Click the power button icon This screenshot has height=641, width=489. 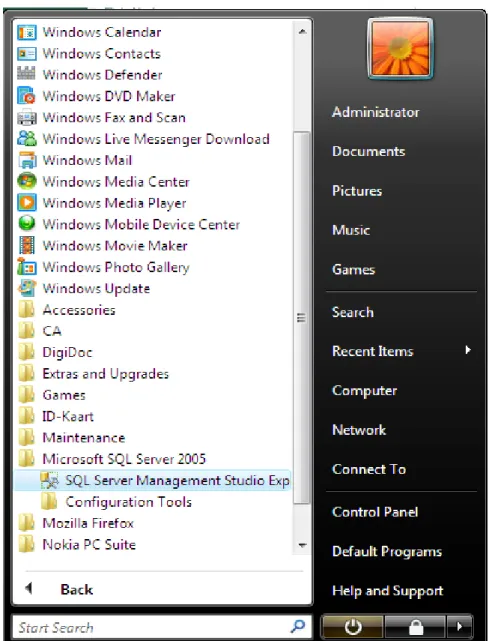pos(353,626)
